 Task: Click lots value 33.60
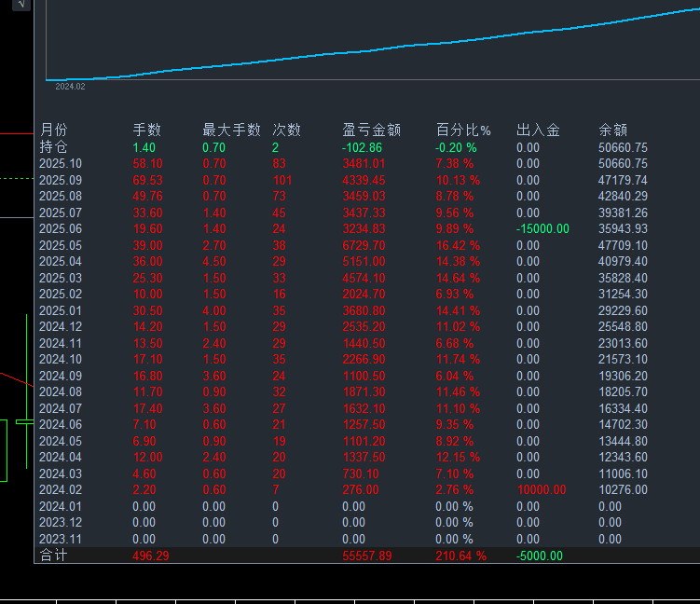[148, 213]
